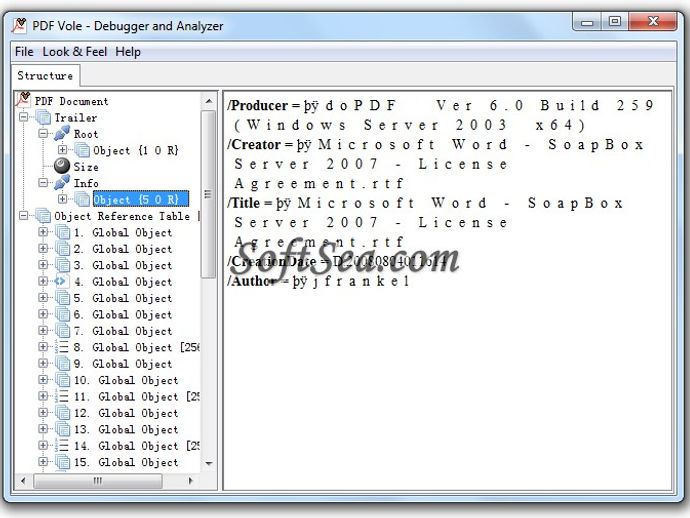Click list icon of 11. Global Object
690x518 pixels.
62,396
